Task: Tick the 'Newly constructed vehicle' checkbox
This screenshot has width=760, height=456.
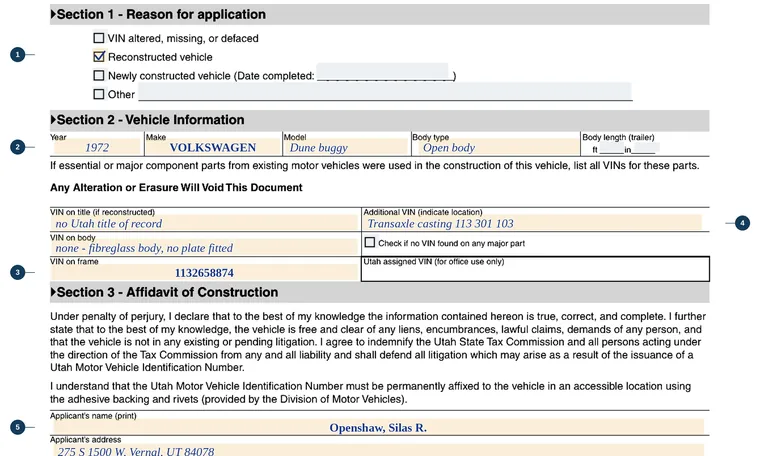Action: tap(98, 75)
